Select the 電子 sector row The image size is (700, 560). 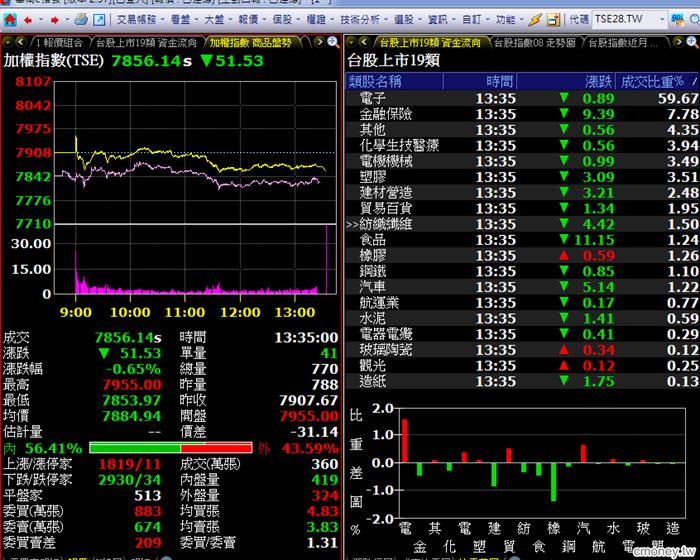pos(522,98)
